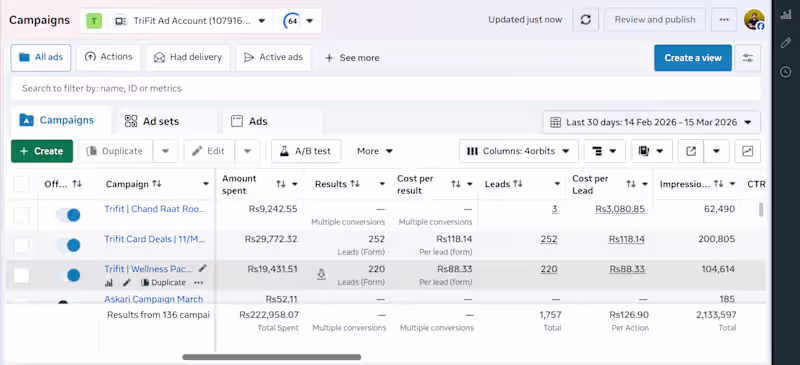The width and height of the screenshot is (800, 365).
Task: Open the breakdown dropdown
Action: 605,151
